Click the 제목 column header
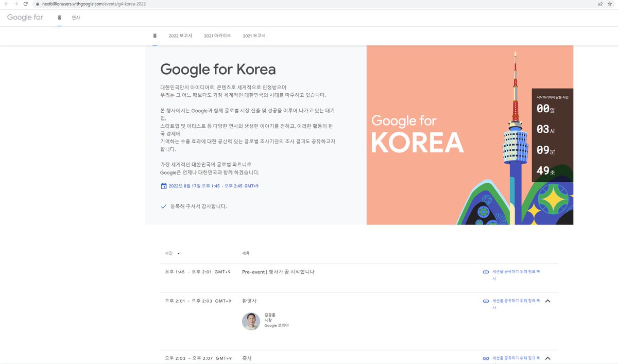Image resolution: width=618 pixels, height=364 pixels. point(246,253)
